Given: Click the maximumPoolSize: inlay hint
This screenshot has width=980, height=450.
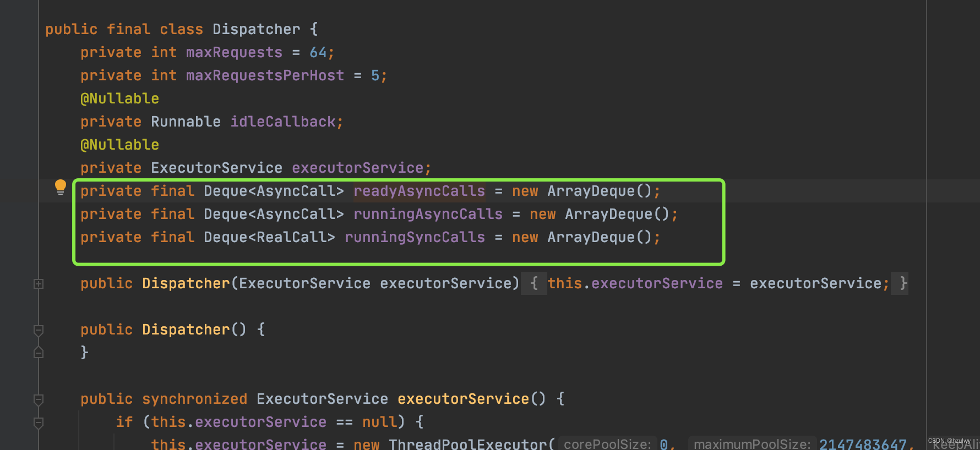Looking at the screenshot, I should (x=752, y=444).
